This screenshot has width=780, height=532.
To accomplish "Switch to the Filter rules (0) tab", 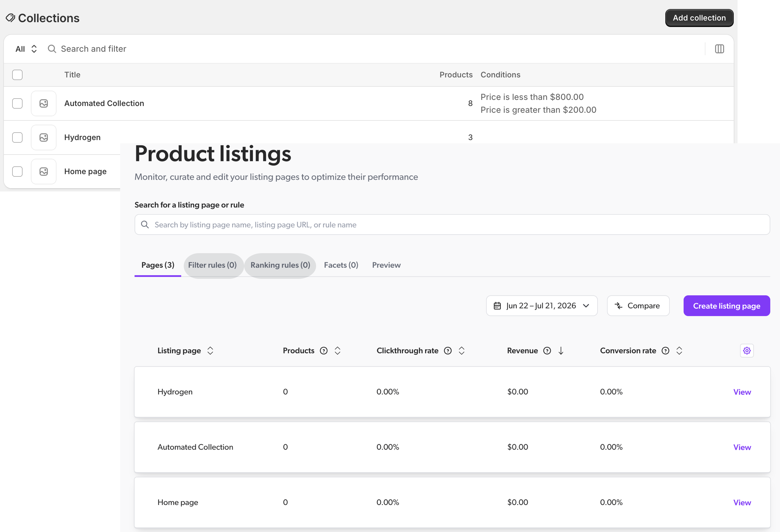I will coord(212,265).
